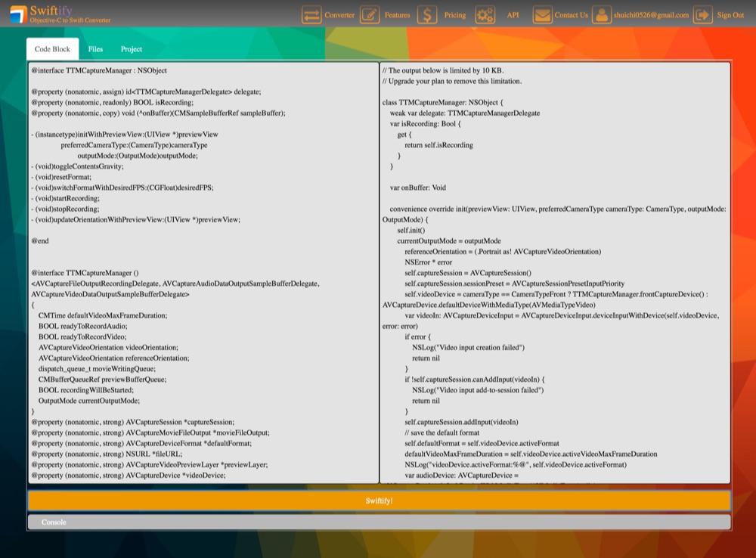Select the Converter icon in the navigation bar
756x558 pixels.
point(312,14)
